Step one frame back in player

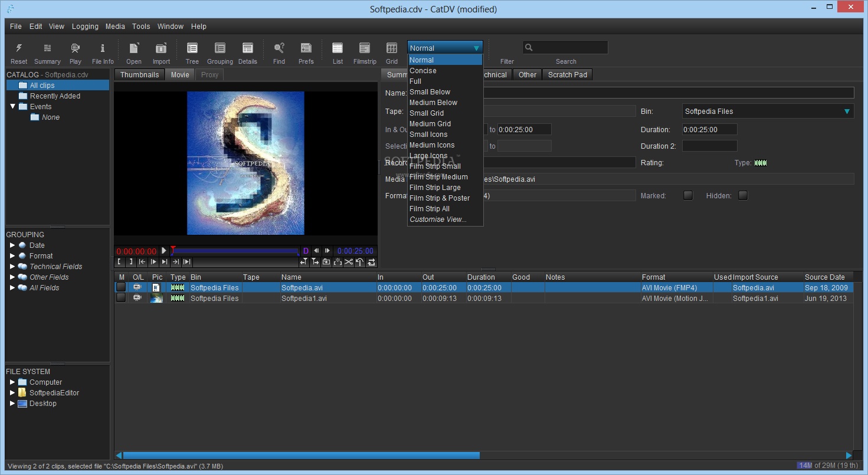tap(316, 251)
